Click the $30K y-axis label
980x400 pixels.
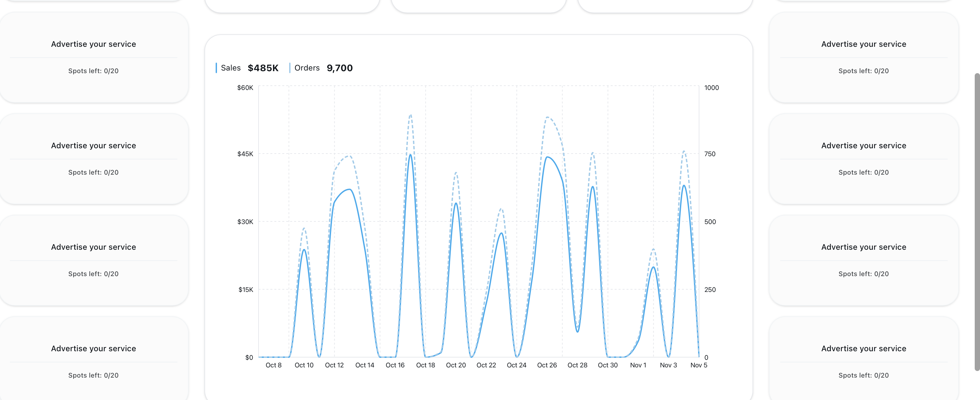click(x=245, y=222)
